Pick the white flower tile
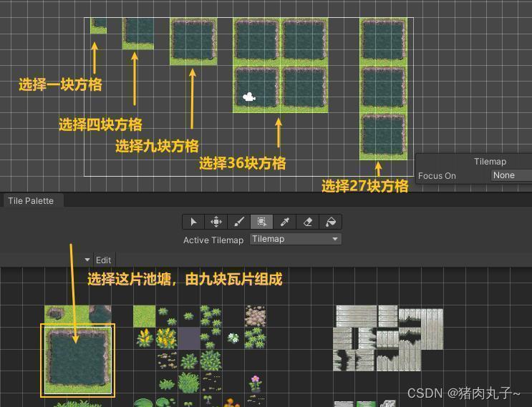The image size is (532, 407). tap(233, 338)
